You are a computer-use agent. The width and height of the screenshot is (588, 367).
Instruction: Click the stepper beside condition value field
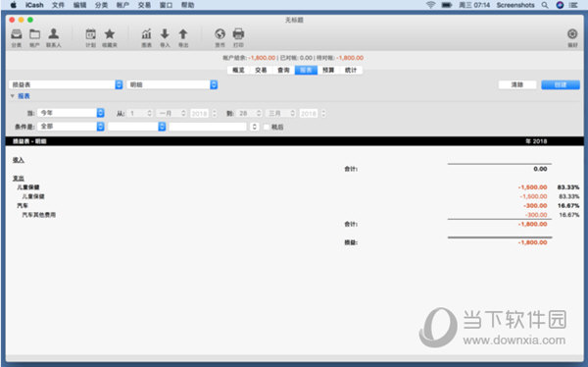coord(254,127)
